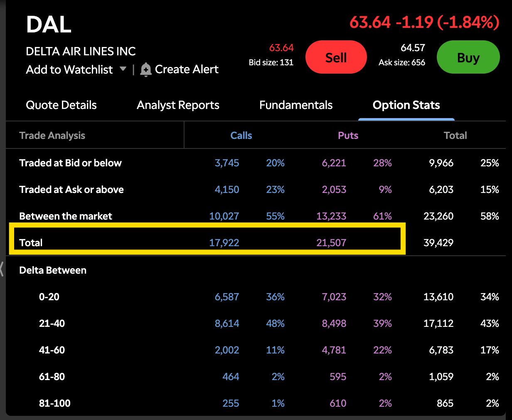Click the Add to Watchlist text
The height and width of the screenshot is (420, 512).
[x=69, y=69]
